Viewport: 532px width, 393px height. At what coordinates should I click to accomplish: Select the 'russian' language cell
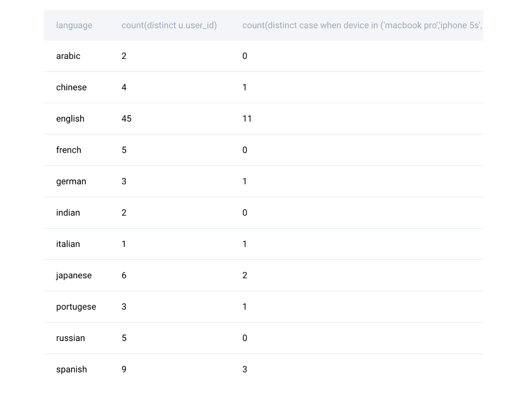71,338
